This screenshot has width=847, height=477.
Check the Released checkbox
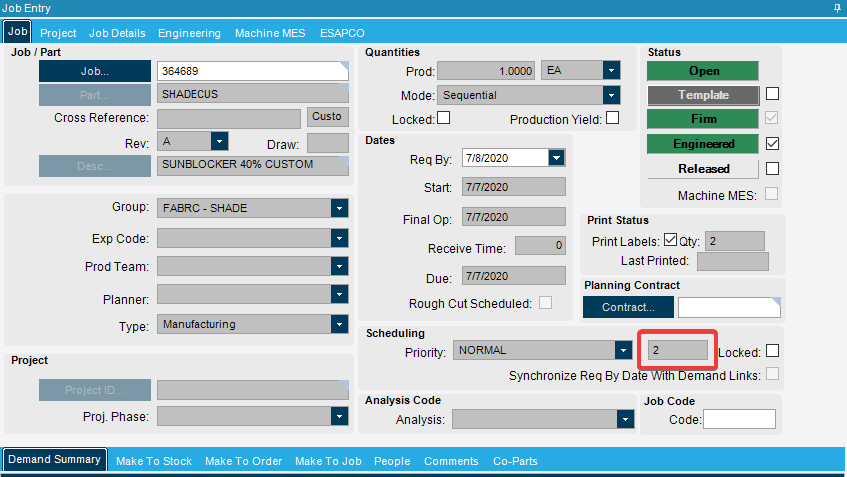pos(772,169)
